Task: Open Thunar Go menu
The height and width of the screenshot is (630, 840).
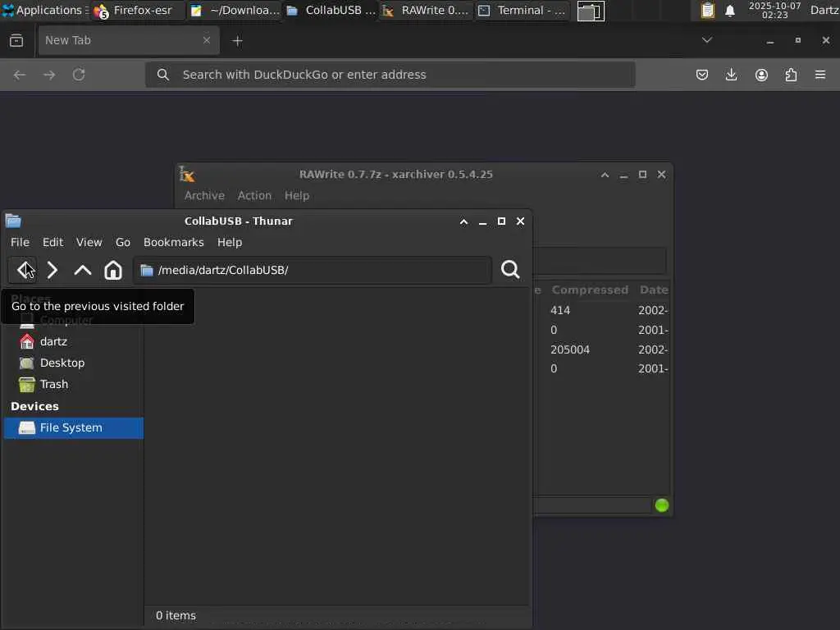Action: pyautogui.click(x=123, y=242)
